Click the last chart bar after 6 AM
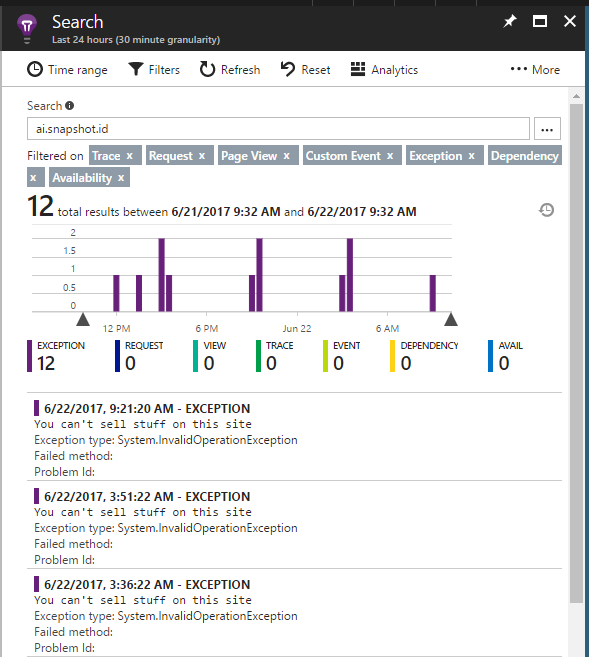589x657 pixels. point(433,293)
